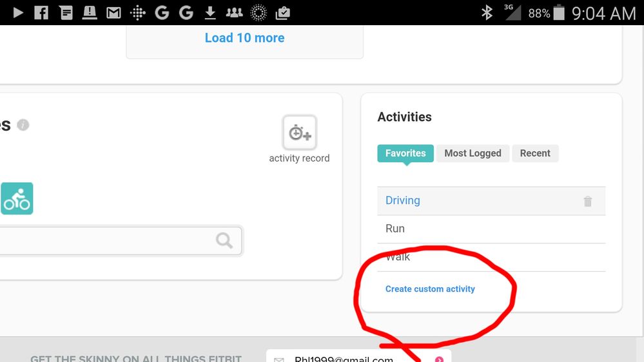Switch to the Most Logged tab

click(x=473, y=153)
